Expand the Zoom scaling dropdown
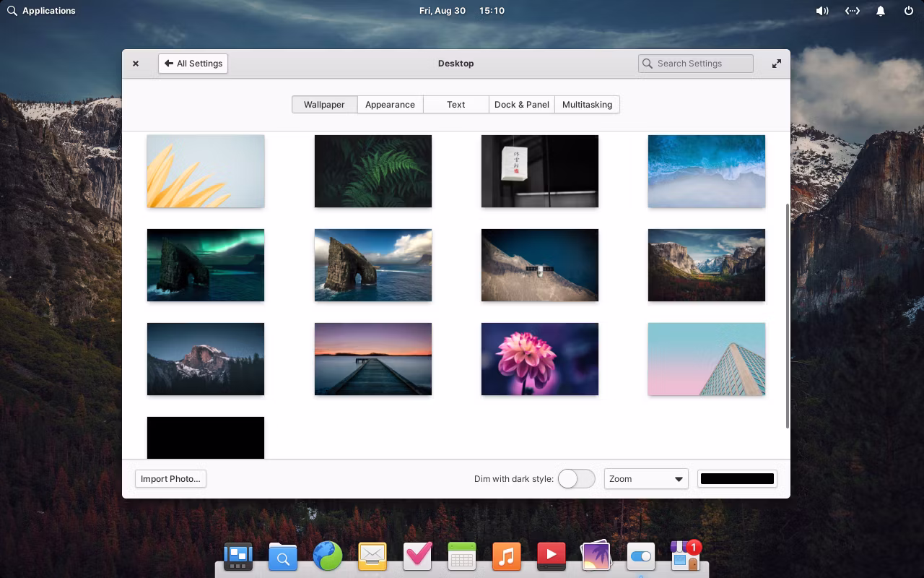 click(x=646, y=479)
